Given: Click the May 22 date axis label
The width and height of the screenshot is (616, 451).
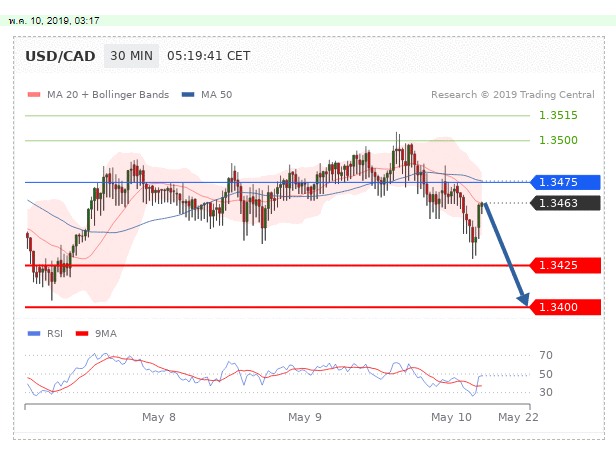Looking at the screenshot, I should coord(518,417).
